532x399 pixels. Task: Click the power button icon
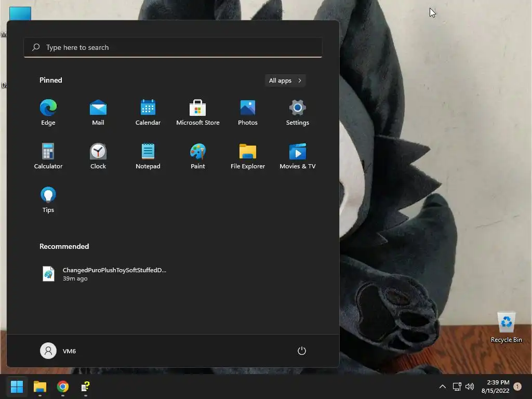coord(302,351)
